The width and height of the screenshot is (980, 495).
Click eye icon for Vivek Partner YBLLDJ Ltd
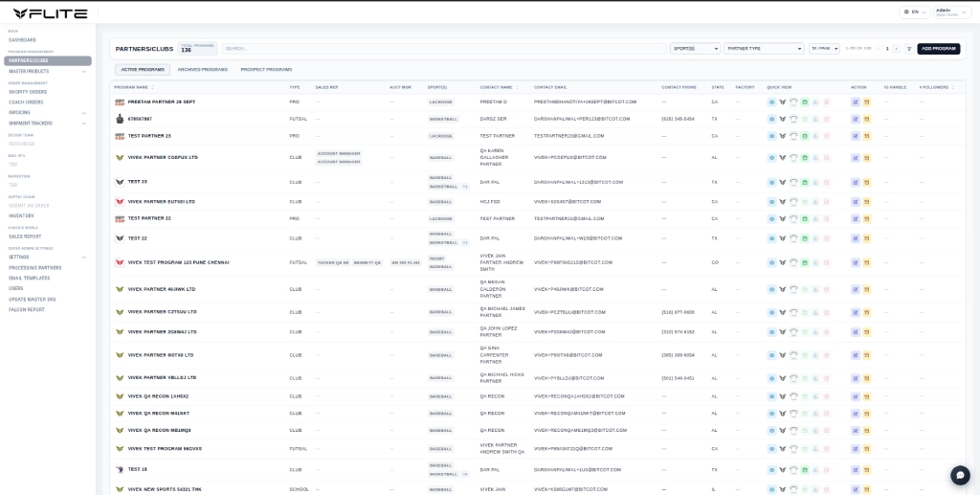[x=771, y=379]
